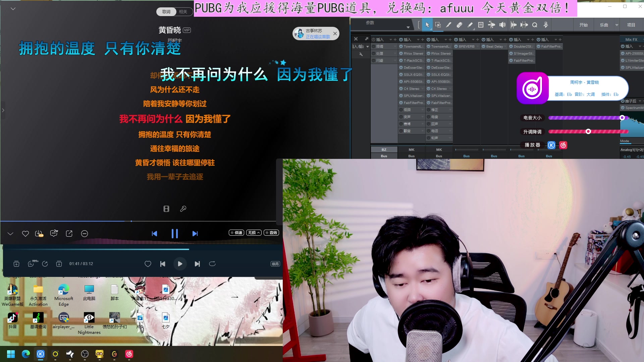Collapse panel using chevron beside heart icon
The width and height of the screenshot is (644, 362).
(10, 234)
